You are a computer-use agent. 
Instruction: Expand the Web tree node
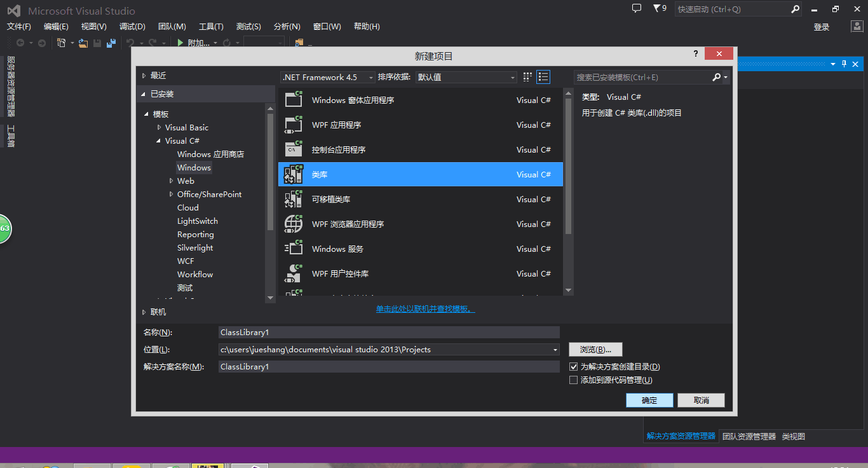click(x=172, y=181)
